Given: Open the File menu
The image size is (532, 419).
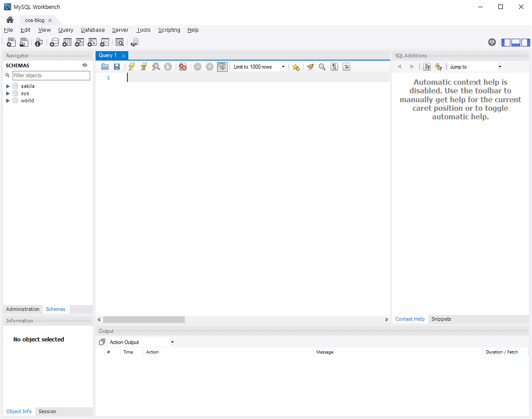Looking at the screenshot, I should tap(8, 30).
